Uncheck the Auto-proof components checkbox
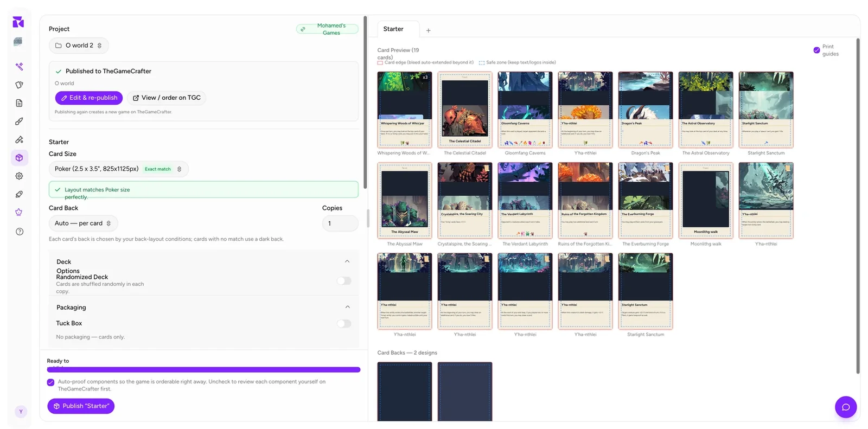Viewport: 868px width, 429px height. pyautogui.click(x=50, y=382)
